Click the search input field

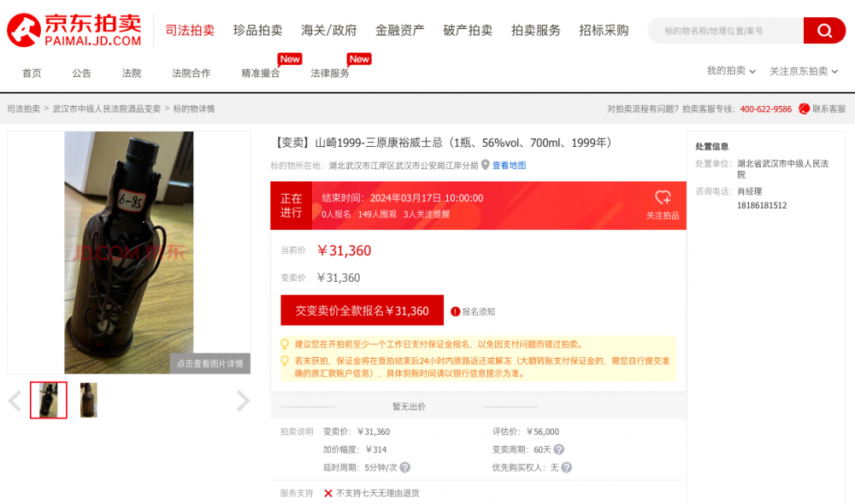coord(726,31)
